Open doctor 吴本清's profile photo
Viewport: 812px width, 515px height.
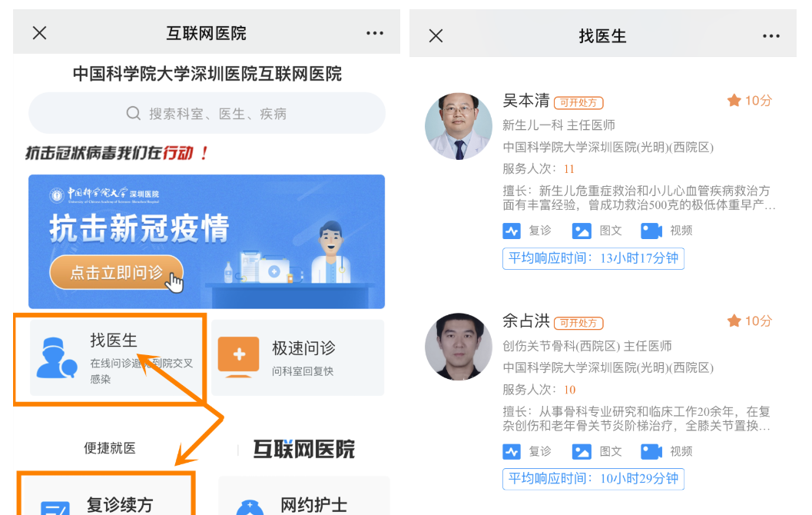pyautogui.click(x=459, y=126)
